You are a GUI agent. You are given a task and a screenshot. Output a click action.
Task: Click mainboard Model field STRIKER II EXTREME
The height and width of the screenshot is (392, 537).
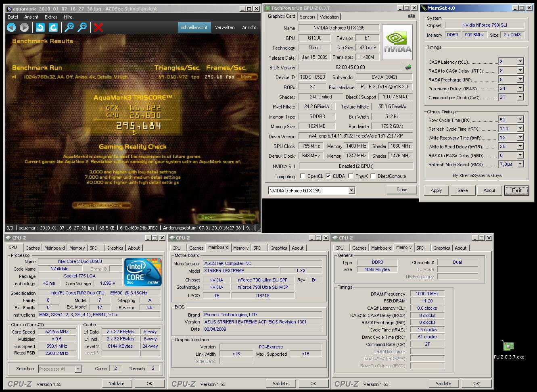(x=240, y=271)
